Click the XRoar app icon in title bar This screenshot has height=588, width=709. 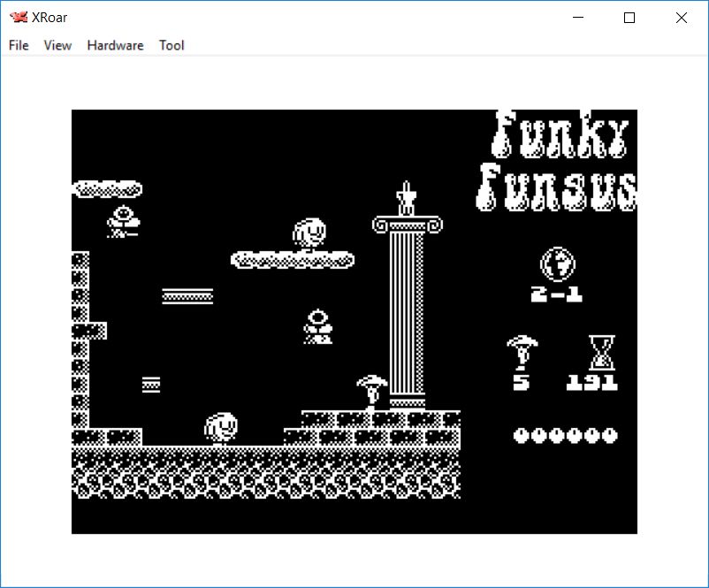point(17,18)
